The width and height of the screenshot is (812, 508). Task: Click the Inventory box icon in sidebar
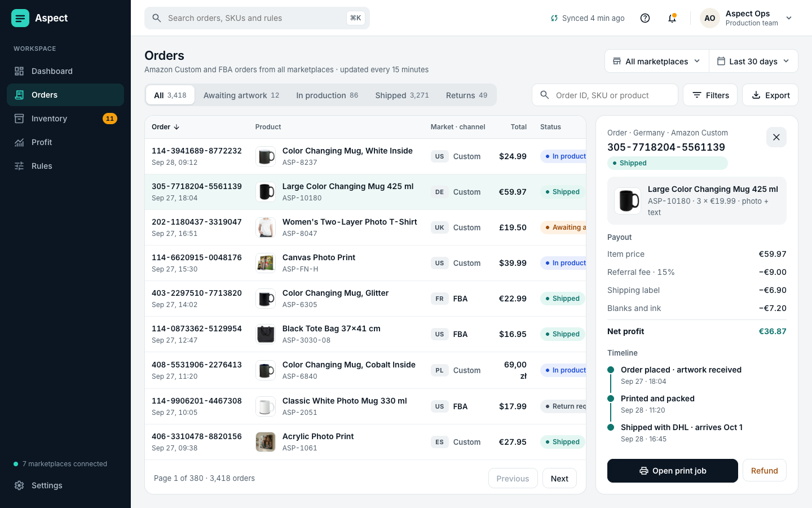(x=19, y=119)
